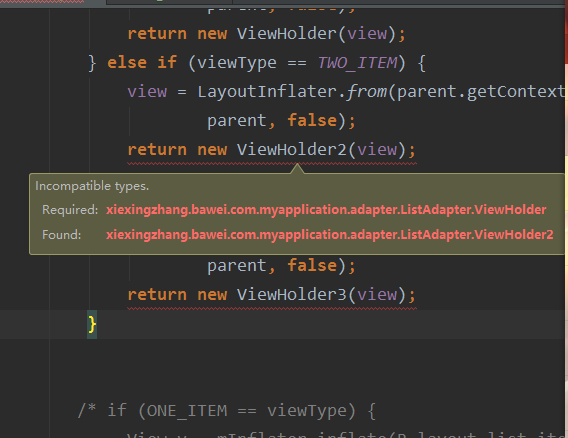Screen dimensions: 568x438
Task: Click the 'view' variable at assignment start
Action: coord(147,92)
